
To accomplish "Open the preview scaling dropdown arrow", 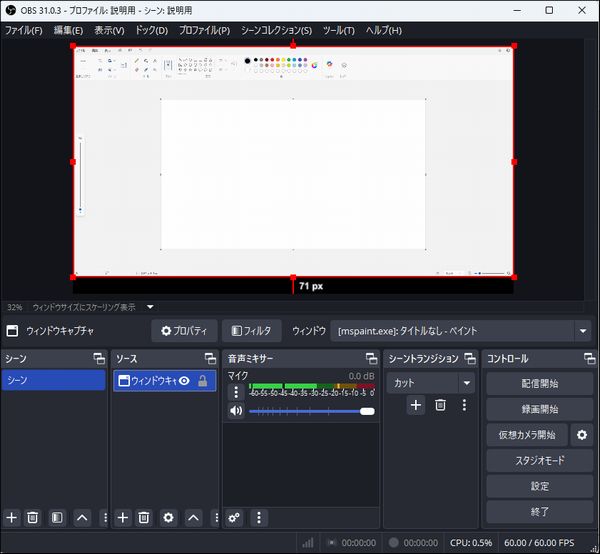I will [x=150, y=307].
